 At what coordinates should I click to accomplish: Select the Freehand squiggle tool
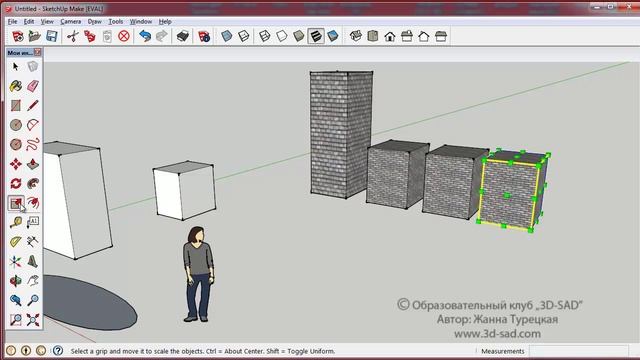click(33, 144)
